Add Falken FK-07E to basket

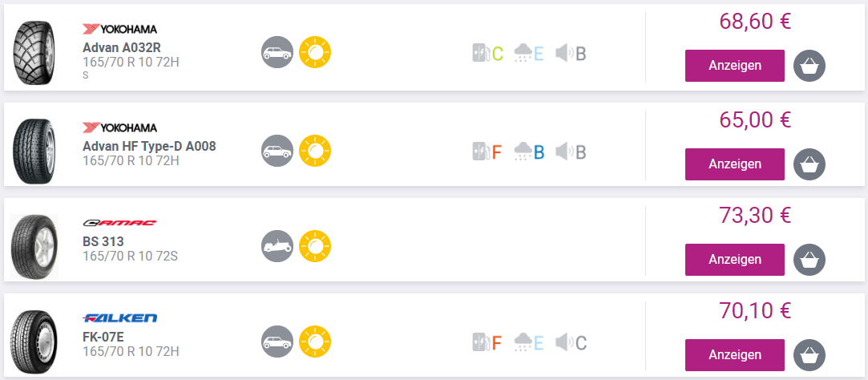[809, 355]
